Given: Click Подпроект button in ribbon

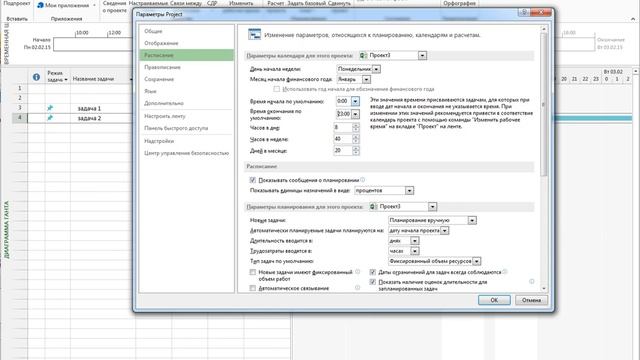Looking at the screenshot, I should click(x=17, y=3).
